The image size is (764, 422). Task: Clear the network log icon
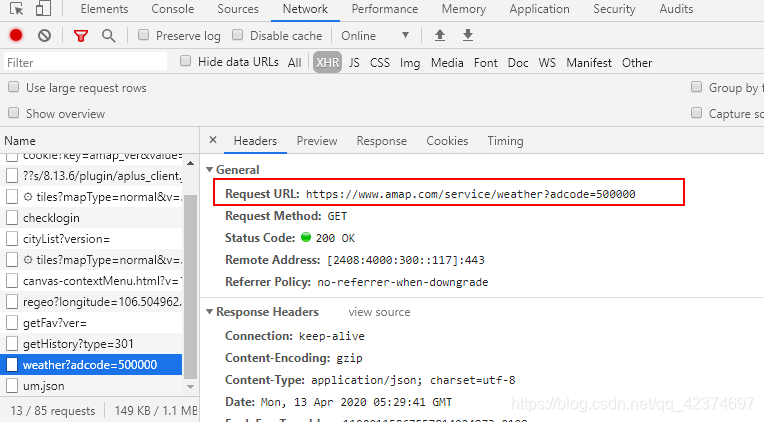[x=44, y=35]
